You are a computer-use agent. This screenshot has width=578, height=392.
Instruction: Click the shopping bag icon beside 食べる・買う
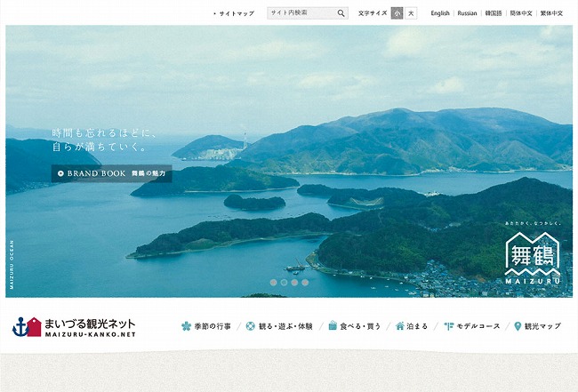click(332, 326)
